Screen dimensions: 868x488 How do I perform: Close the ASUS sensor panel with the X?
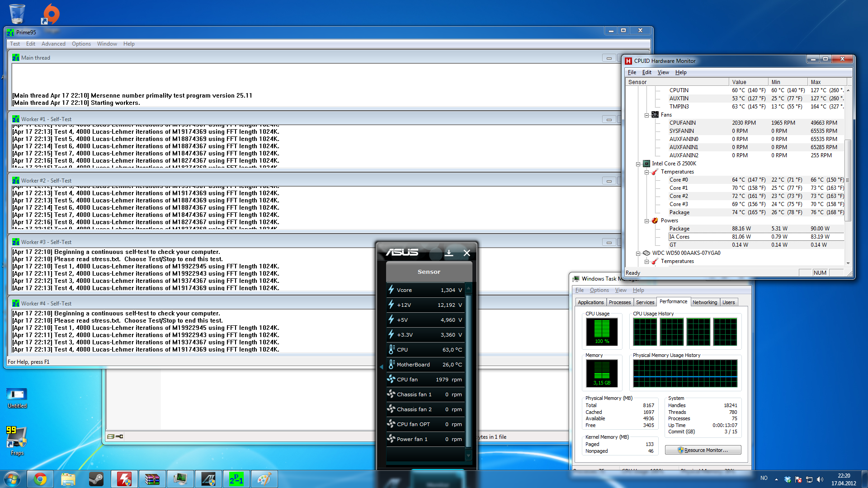pyautogui.click(x=467, y=253)
